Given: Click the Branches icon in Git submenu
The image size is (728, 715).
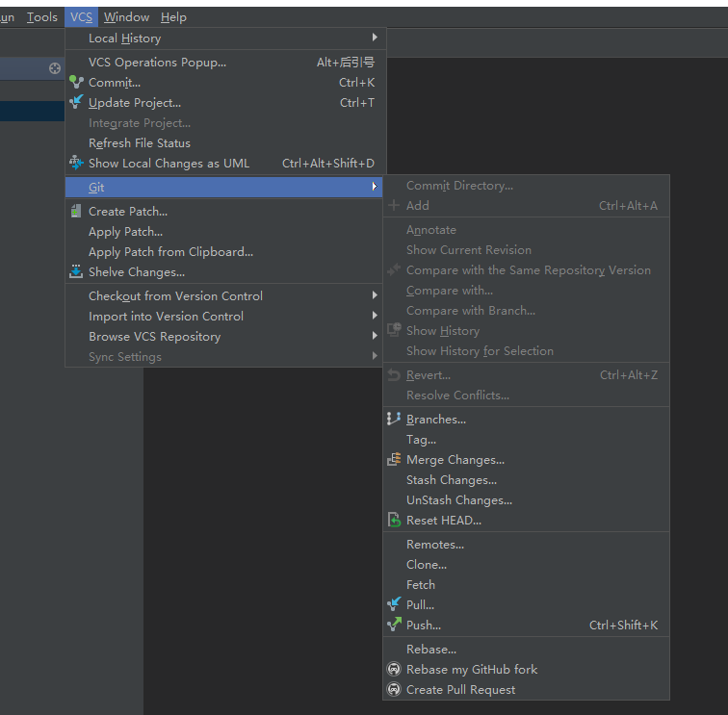Looking at the screenshot, I should (x=394, y=419).
